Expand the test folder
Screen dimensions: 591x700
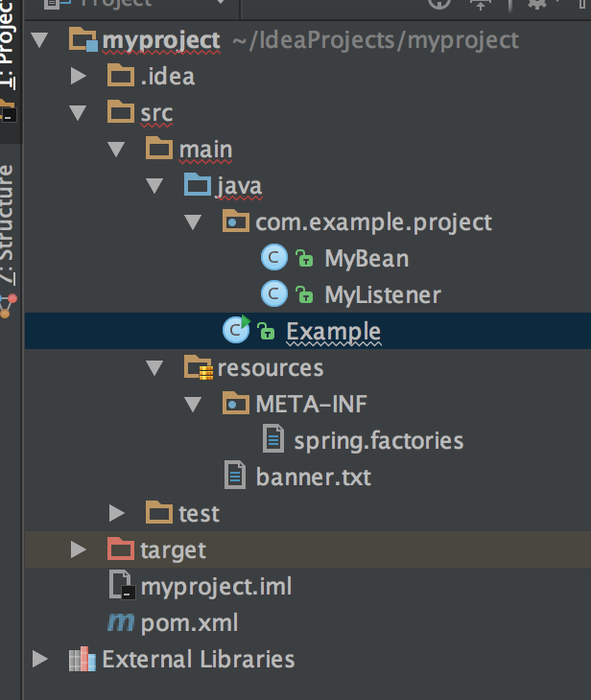(117, 513)
